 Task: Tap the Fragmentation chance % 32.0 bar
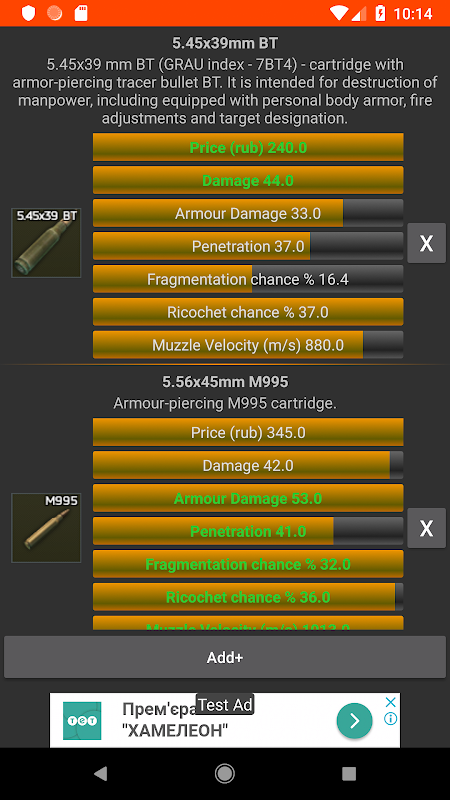click(x=248, y=564)
